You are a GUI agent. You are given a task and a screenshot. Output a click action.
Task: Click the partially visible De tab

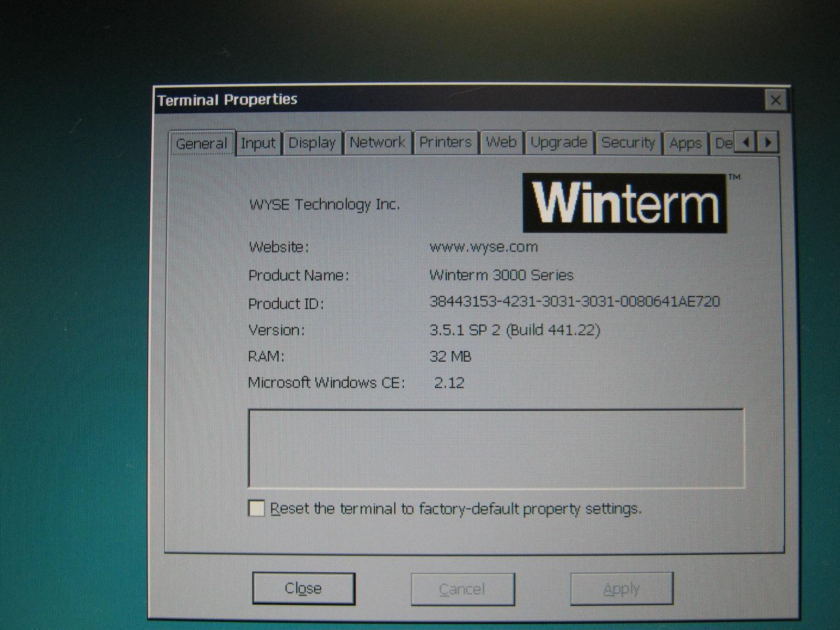coord(723,143)
